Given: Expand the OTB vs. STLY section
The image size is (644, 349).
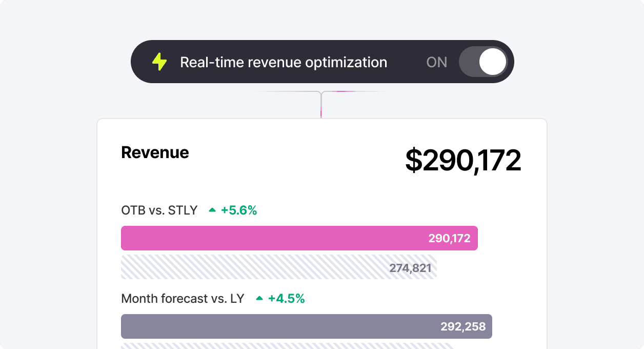Looking at the screenshot, I should coord(159,210).
